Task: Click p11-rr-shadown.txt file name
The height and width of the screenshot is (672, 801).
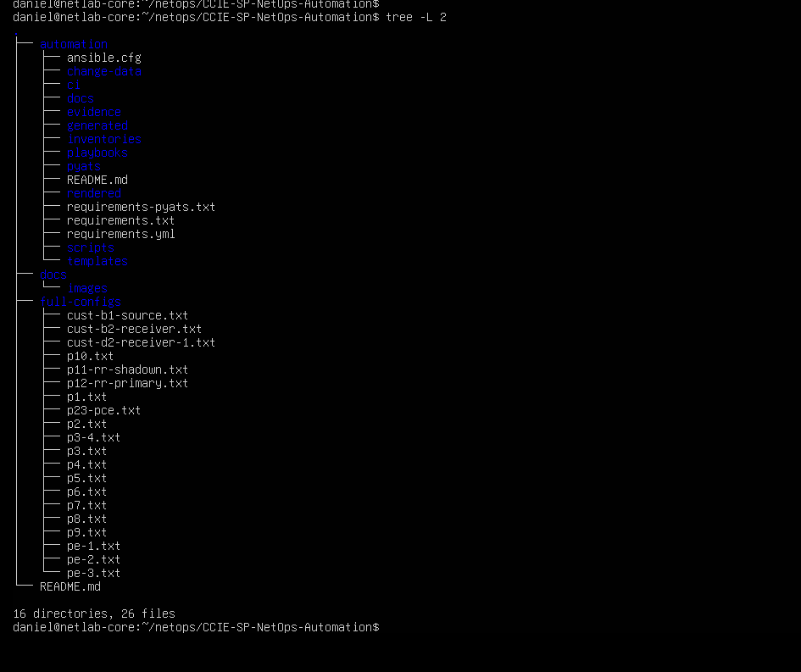Action: [127, 369]
